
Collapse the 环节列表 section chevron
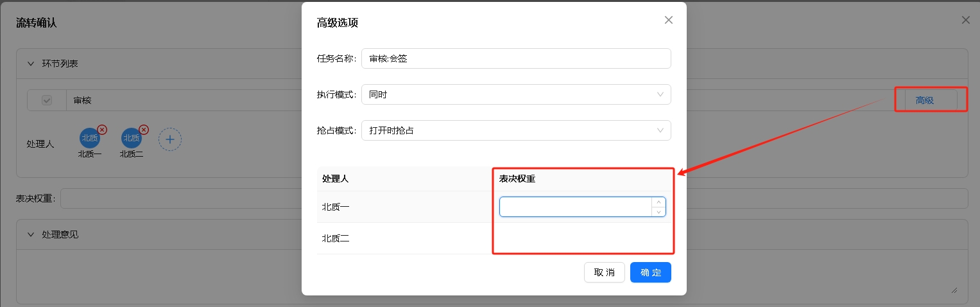tap(30, 64)
